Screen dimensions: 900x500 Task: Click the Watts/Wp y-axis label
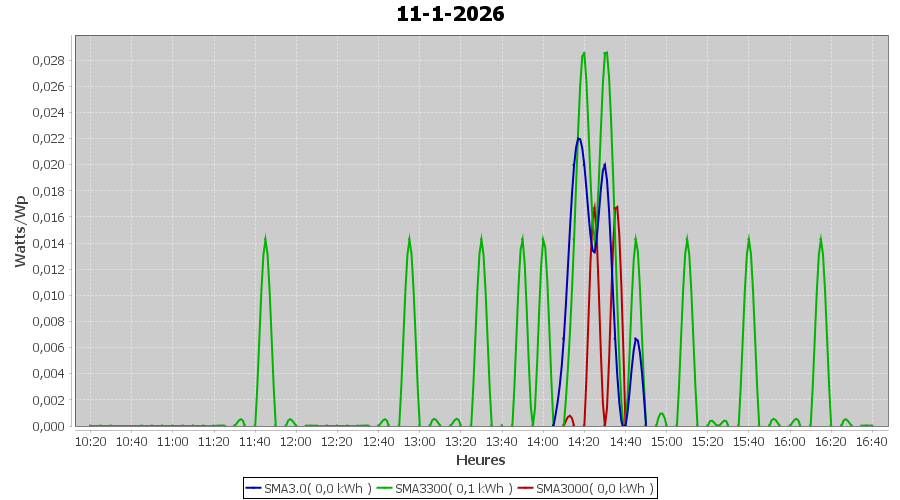[x=20, y=231]
